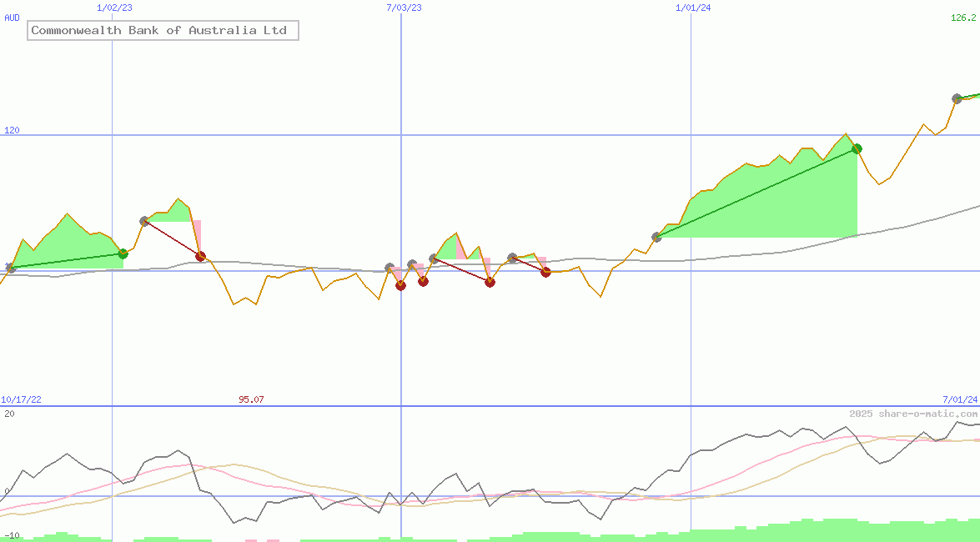Select the 1/01/24 date label at top
980x542 pixels.
click(693, 8)
